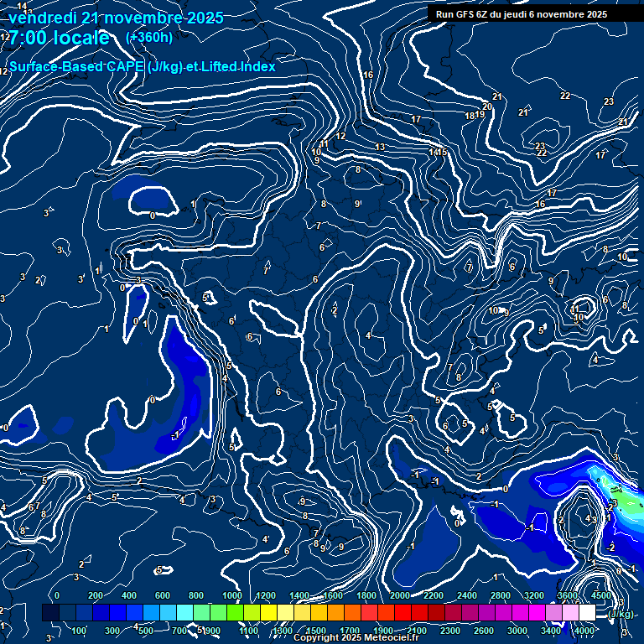
Task: Click the legend label '1000'
Action: coord(232,595)
